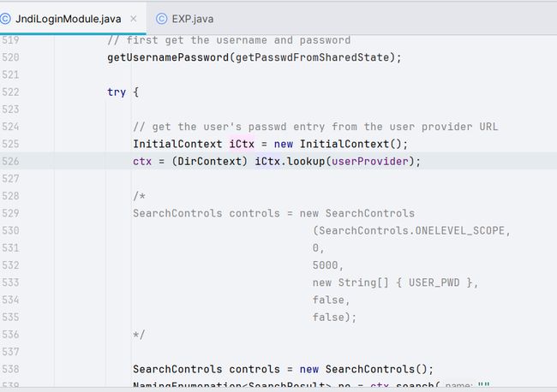
Task: Click the opening '/*' on line 528
Action: (139, 196)
